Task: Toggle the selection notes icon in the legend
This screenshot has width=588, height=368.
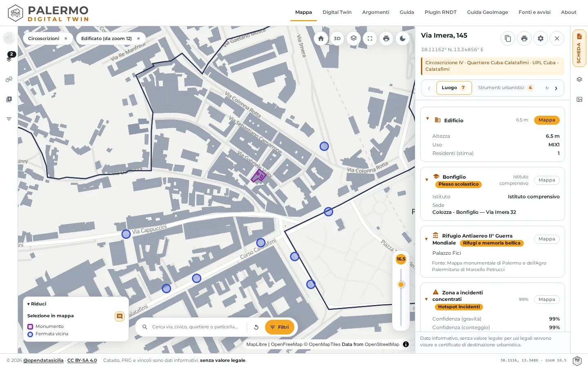Action: pos(120,316)
